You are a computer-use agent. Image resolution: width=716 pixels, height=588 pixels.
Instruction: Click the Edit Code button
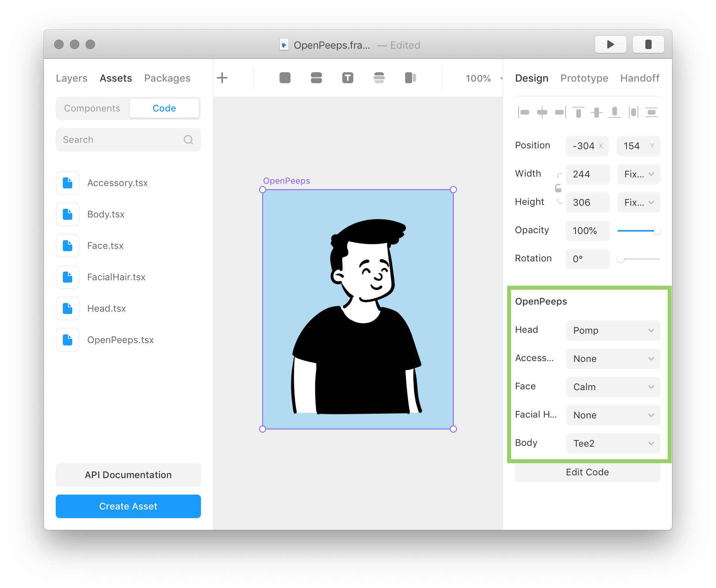(x=587, y=472)
